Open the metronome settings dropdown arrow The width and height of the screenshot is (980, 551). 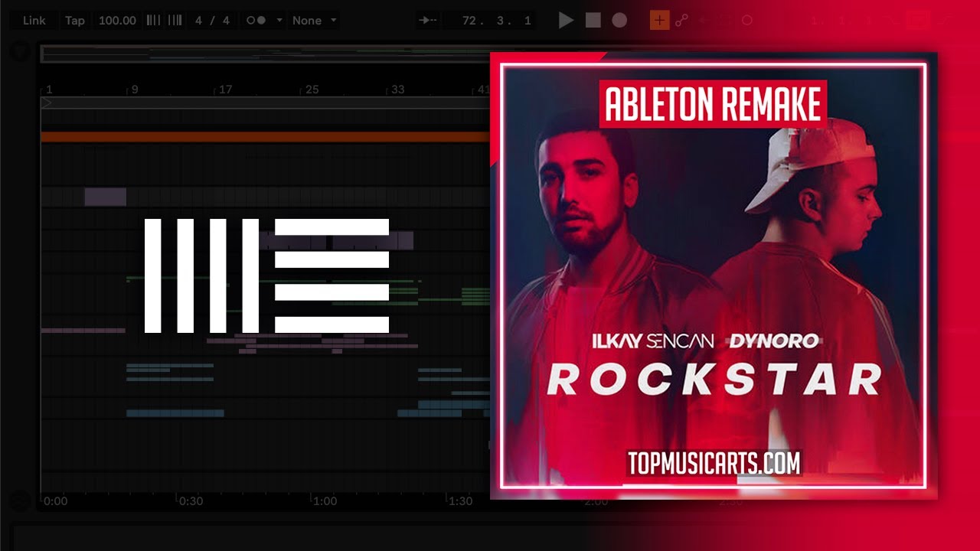[279, 21]
